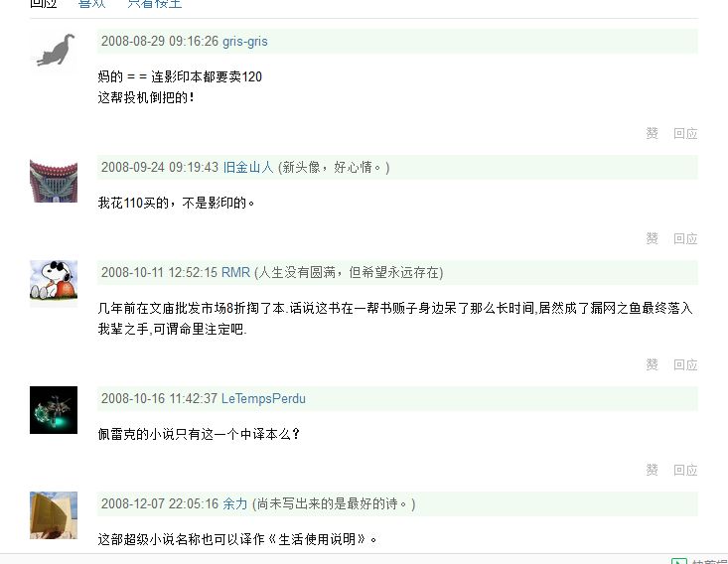
Task: Reply to gris-gris's comment via 回应
Action: [685, 134]
